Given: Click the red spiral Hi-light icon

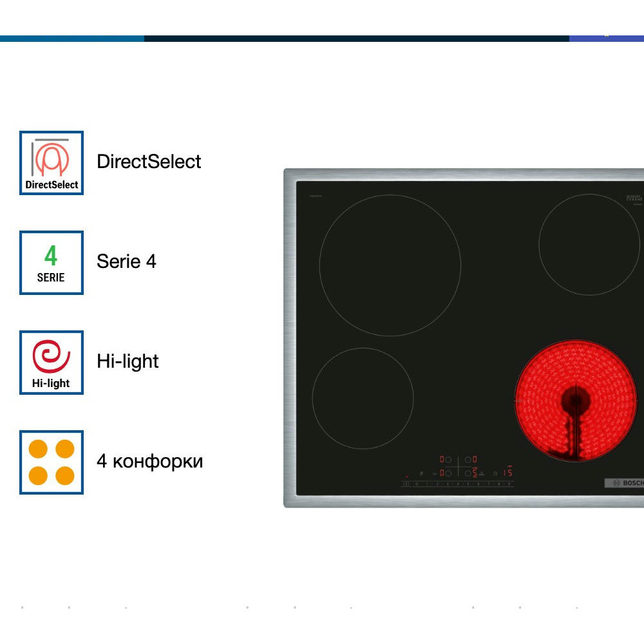Looking at the screenshot, I should [x=52, y=363].
